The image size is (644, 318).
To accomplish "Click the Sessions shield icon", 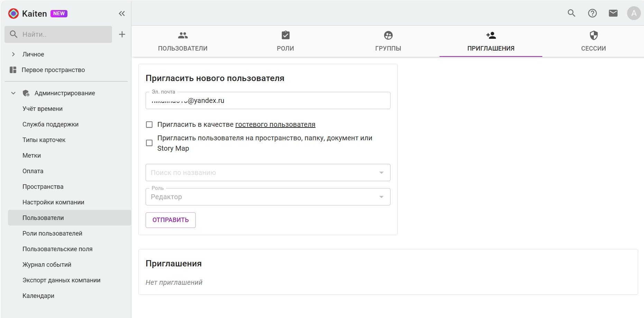I will click(x=594, y=35).
